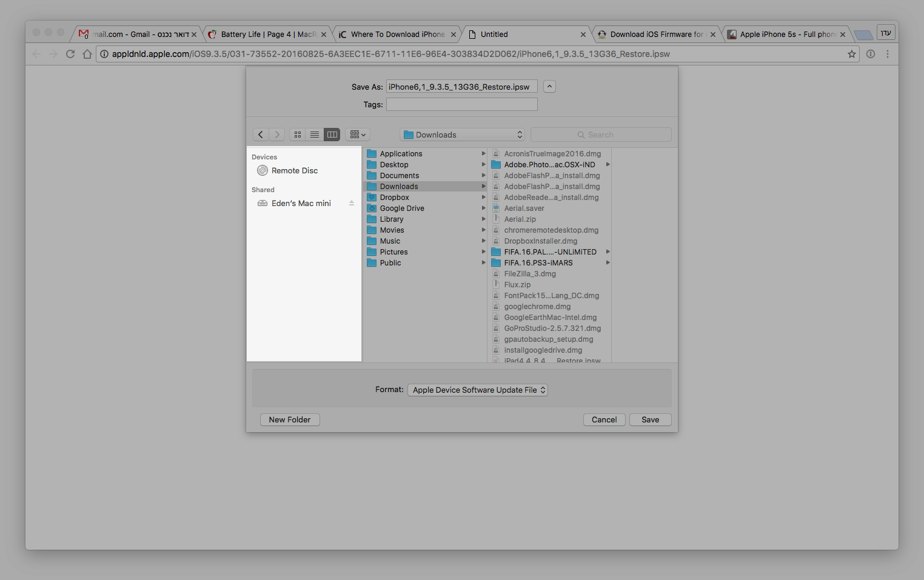This screenshot has height=580, width=924.
Task: Open the item arrangement dropdown
Action: [358, 135]
